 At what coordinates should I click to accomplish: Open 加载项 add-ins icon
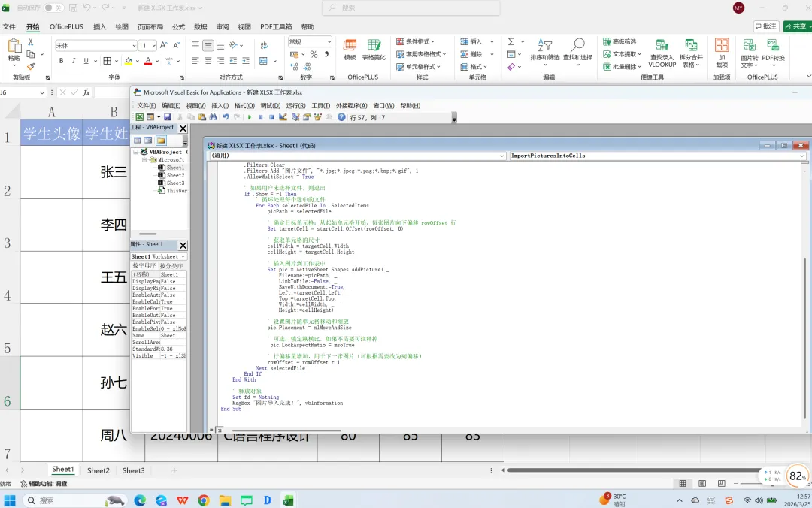pos(722,53)
